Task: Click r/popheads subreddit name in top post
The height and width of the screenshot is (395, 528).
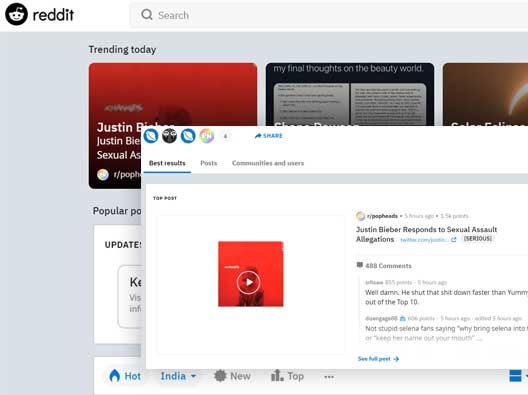Action: click(x=382, y=216)
